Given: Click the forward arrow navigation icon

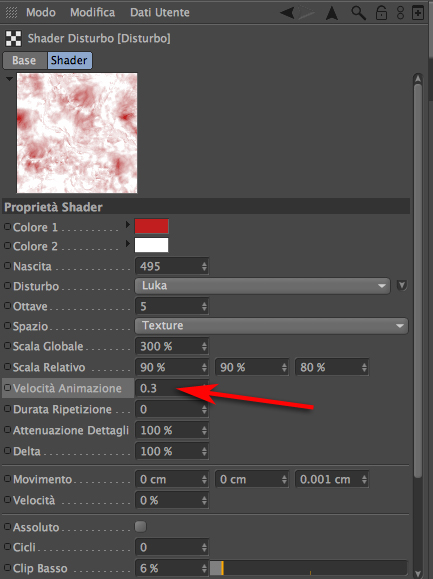Looking at the screenshot, I should [x=306, y=13].
